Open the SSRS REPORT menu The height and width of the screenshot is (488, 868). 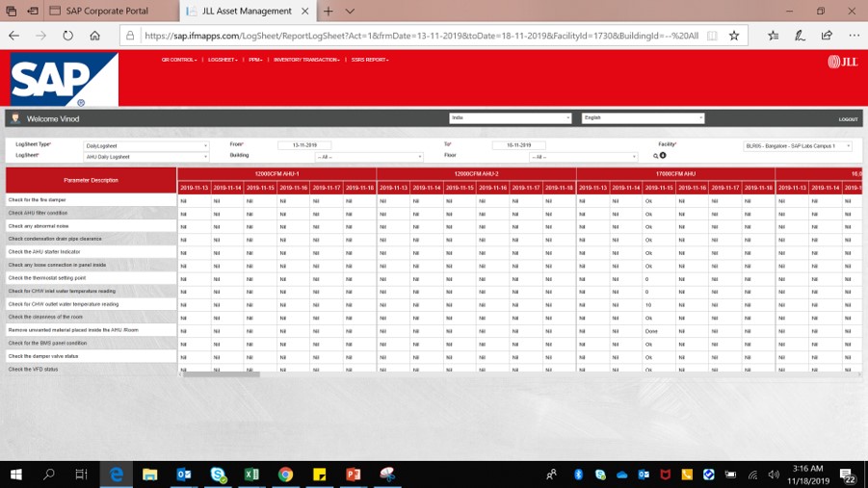370,60
